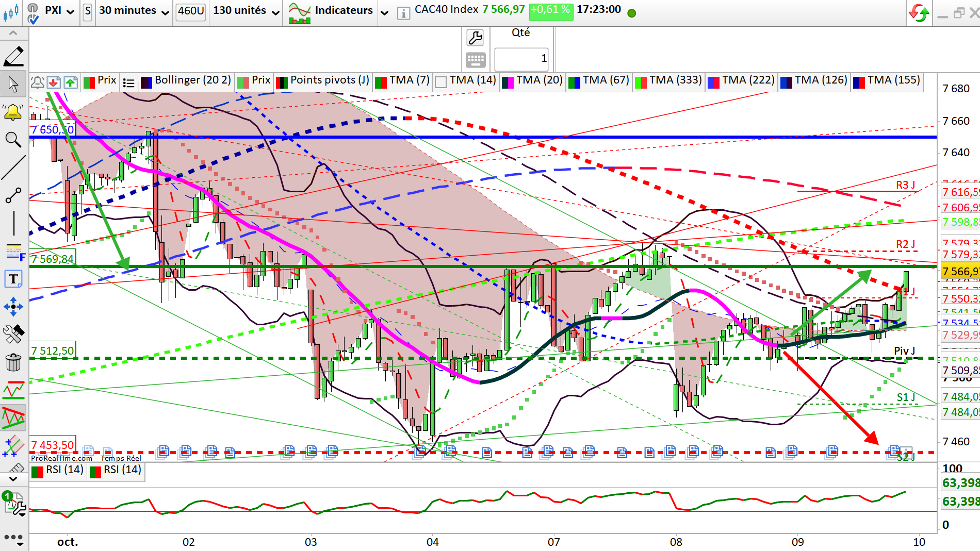Viewport: 980px width, 551px height.
Task: Open the 130 unités dropdown
Action: pyautogui.click(x=247, y=11)
